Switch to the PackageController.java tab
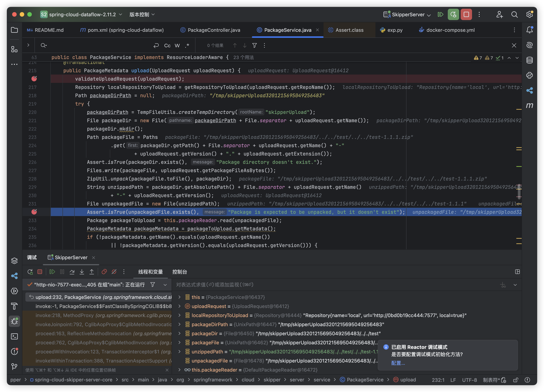Screen dimensions: 544x392 pos(210,30)
